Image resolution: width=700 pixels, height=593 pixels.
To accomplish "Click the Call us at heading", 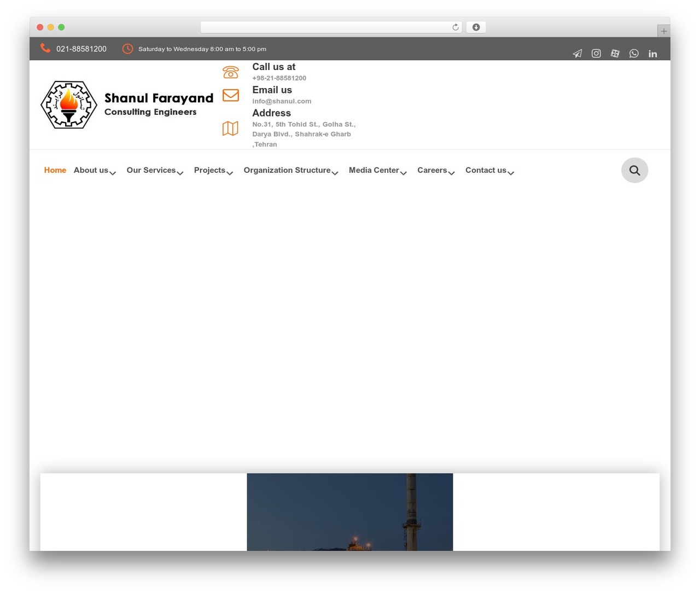I will pos(273,67).
